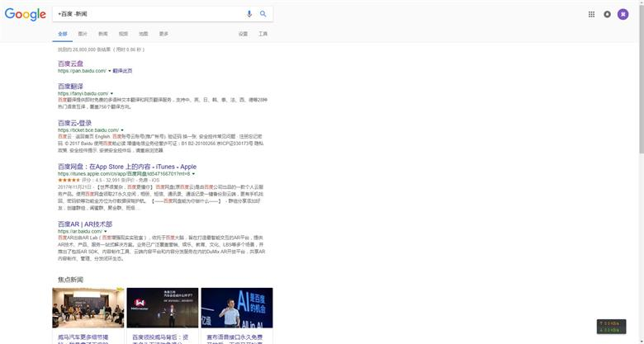Open the 百度AR | AR技术部 result

click(84, 224)
